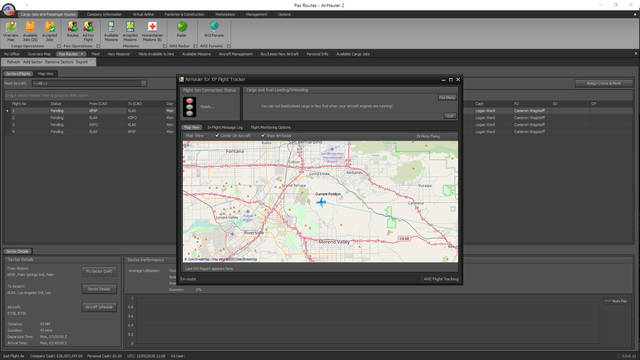640x360 pixels.
Task: Open Available Cargo Jobs document tab
Action: tap(353, 54)
